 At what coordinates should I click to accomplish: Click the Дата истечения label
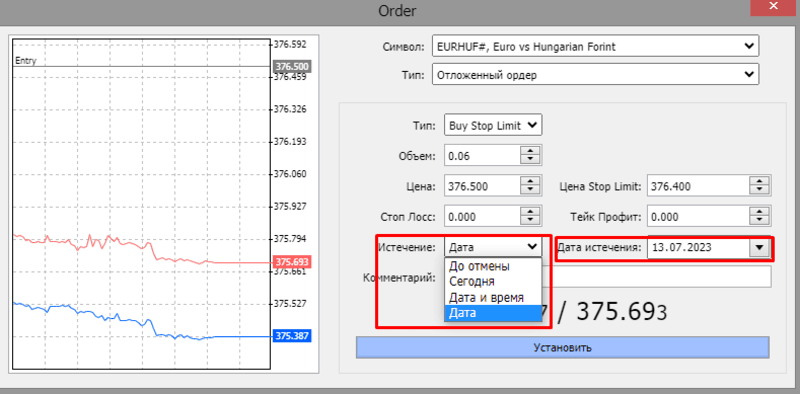(600, 248)
